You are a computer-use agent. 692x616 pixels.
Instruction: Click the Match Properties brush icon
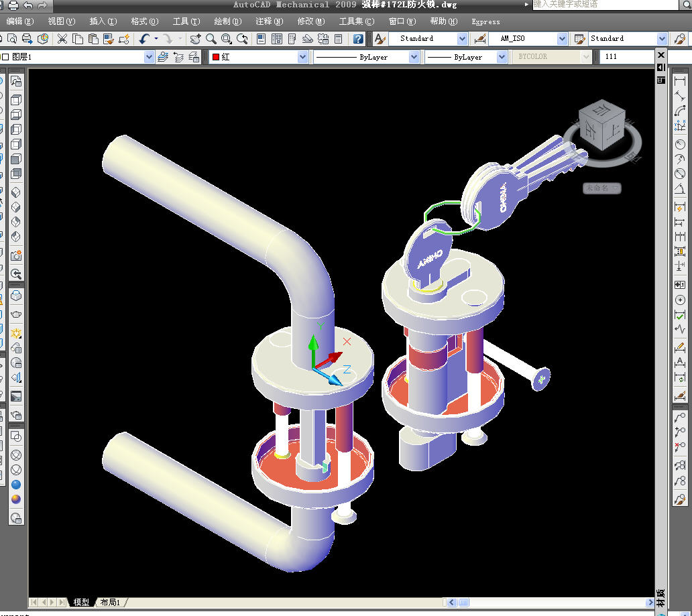coord(108,39)
